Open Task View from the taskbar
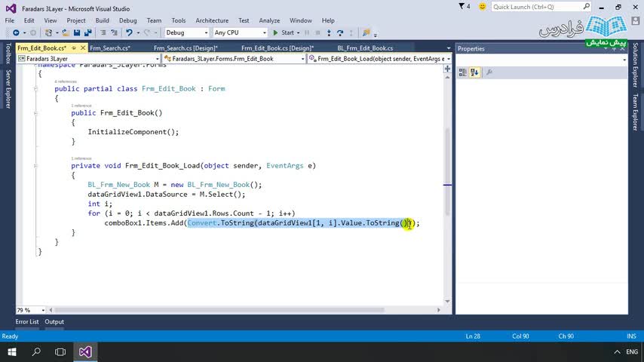The width and height of the screenshot is (644, 362). (60, 351)
